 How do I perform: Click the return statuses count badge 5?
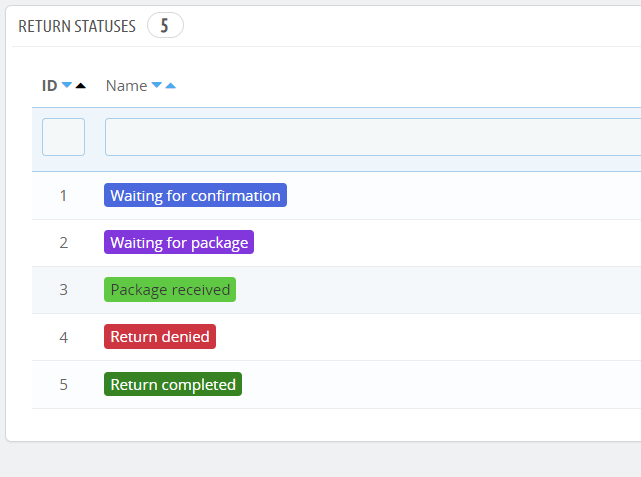(165, 26)
